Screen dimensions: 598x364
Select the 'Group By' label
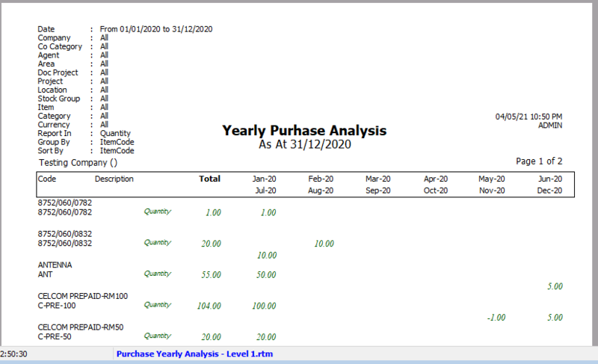[x=54, y=142]
